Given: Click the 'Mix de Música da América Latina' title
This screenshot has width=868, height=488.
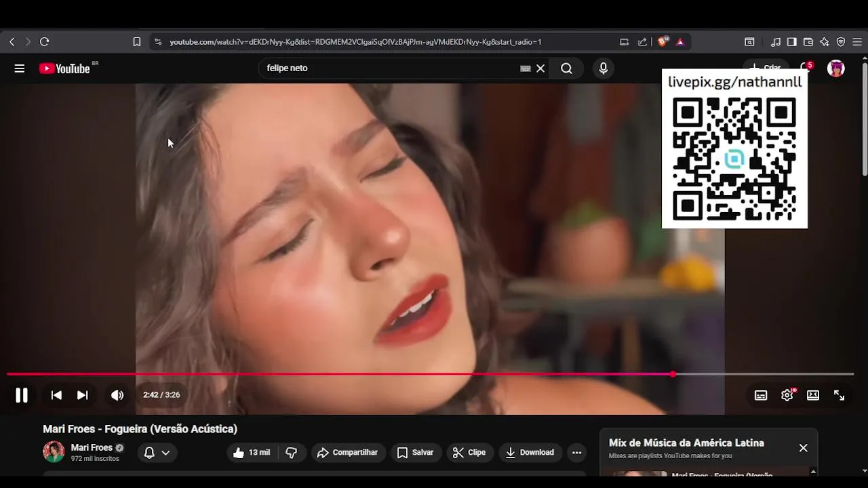Looking at the screenshot, I should click(686, 443).
